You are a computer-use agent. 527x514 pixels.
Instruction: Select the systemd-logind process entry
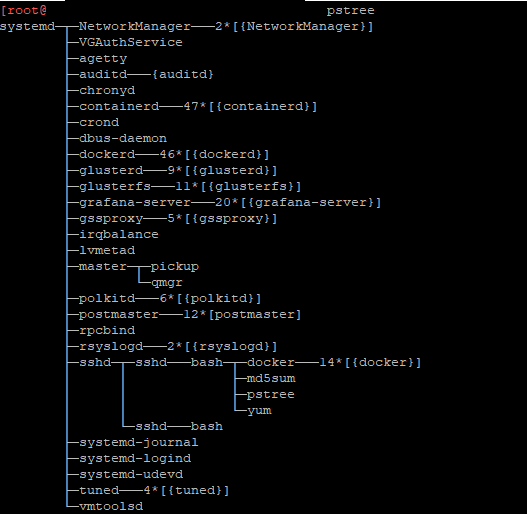coord(135,459)
